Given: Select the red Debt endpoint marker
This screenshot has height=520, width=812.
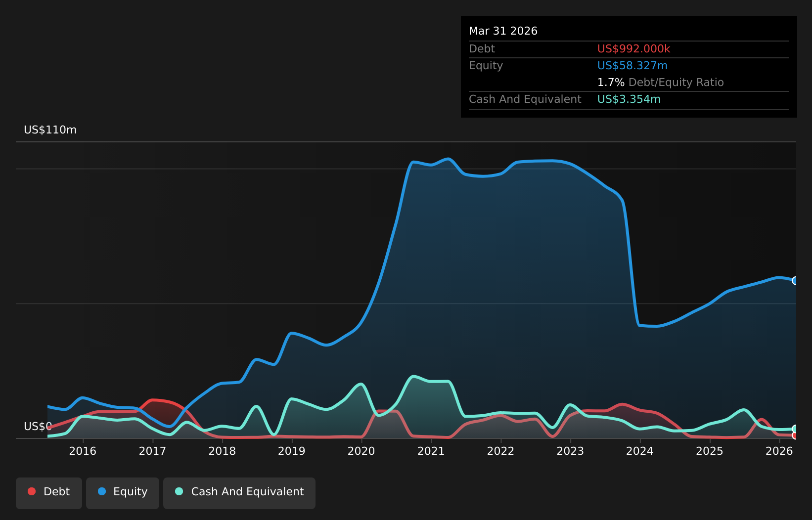Looking at the screenshot, I should point(796,435).
